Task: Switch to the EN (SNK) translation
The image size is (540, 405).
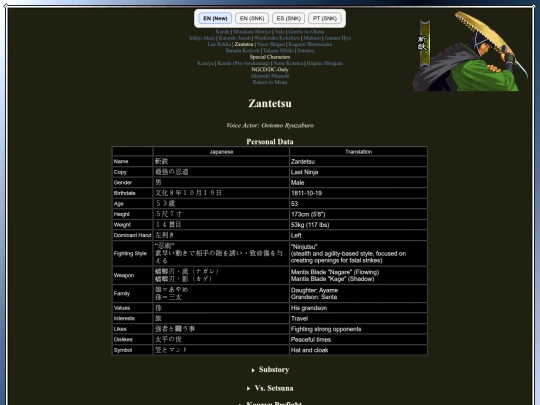Action: click(x=252, y=18)
